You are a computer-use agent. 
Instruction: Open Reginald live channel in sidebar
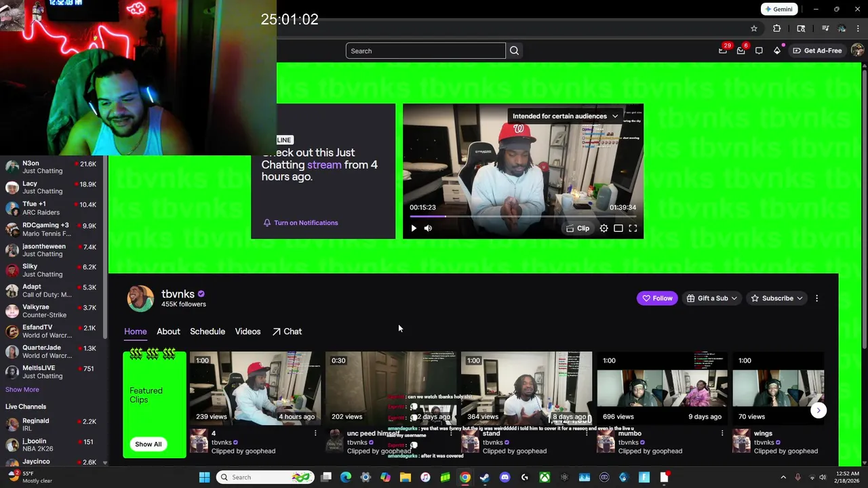(x=51, y=425)
